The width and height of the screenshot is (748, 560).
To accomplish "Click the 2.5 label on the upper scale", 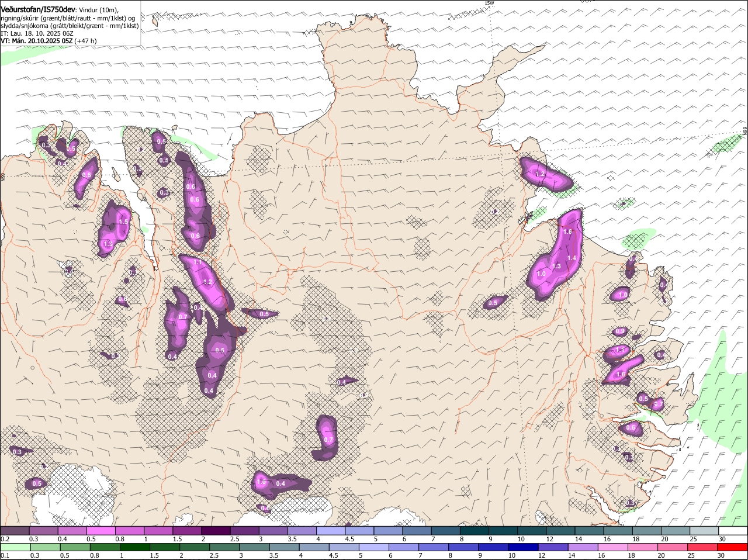I will point(234,539).
